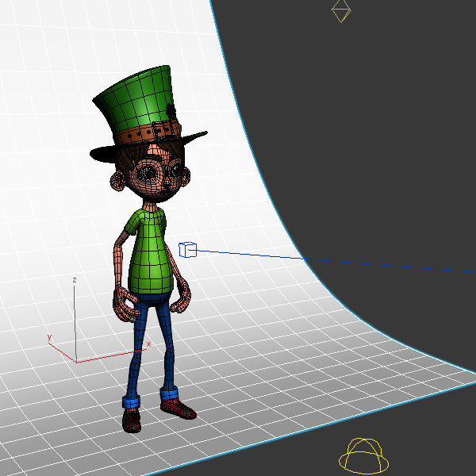476x476 pixels.
Task: Select the yellow skylight dome light gizmo
Action: pos(363,457)
